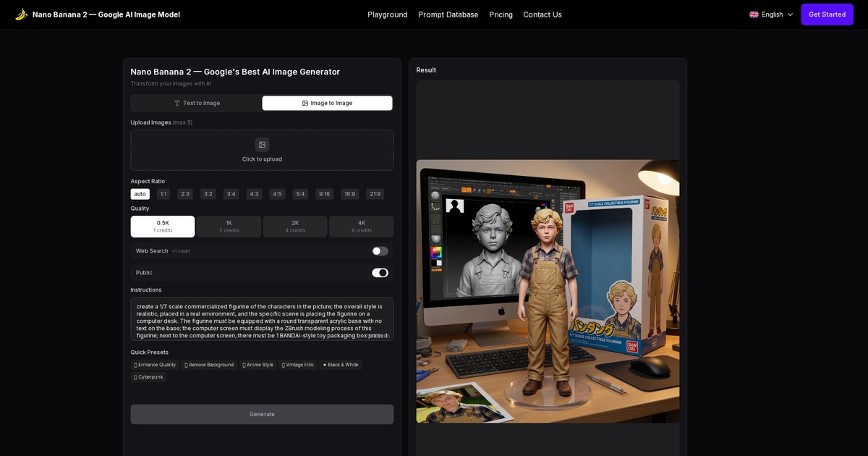The width and height of the screenshot is (868, 456).
Task: Click the Get Started button
Action: pyautogui.click(x=827, y=14)
